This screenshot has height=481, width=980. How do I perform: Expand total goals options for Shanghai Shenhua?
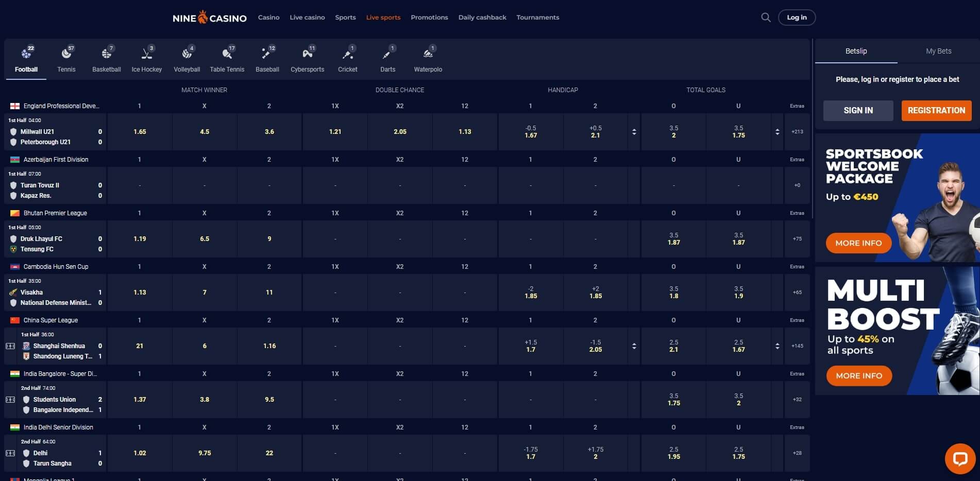pyautogui.click(x=777, y=346)
